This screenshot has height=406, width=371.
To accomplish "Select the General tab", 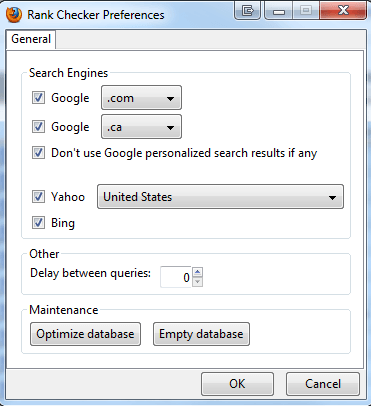I will coord(31,39).
